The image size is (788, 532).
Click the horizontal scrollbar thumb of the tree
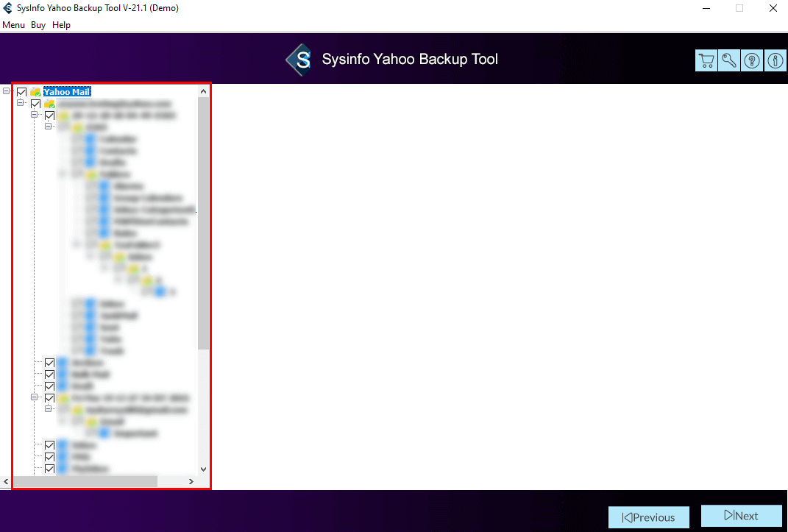click(x=85, y=481)
